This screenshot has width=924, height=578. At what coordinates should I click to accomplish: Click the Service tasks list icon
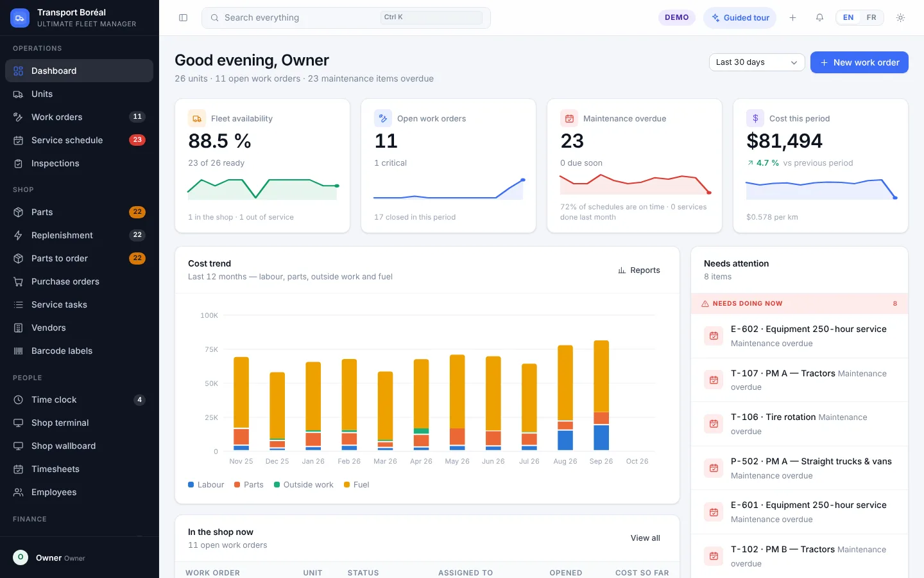click(x=19, y=304)
